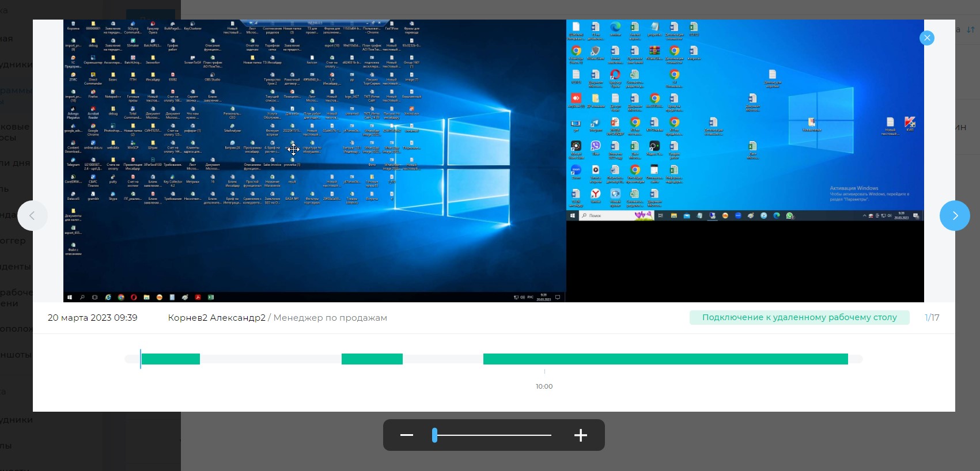Go to the next screenshot with the right arrow

coord(955,215)
